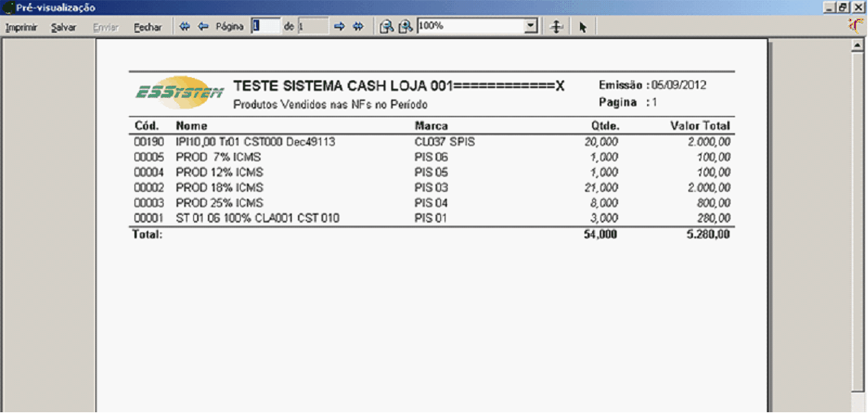Image resolution: width=868 pixels, height=413 pixels.
Task: Click the total pages field after 'de'
Action: [x=312, y=26]
